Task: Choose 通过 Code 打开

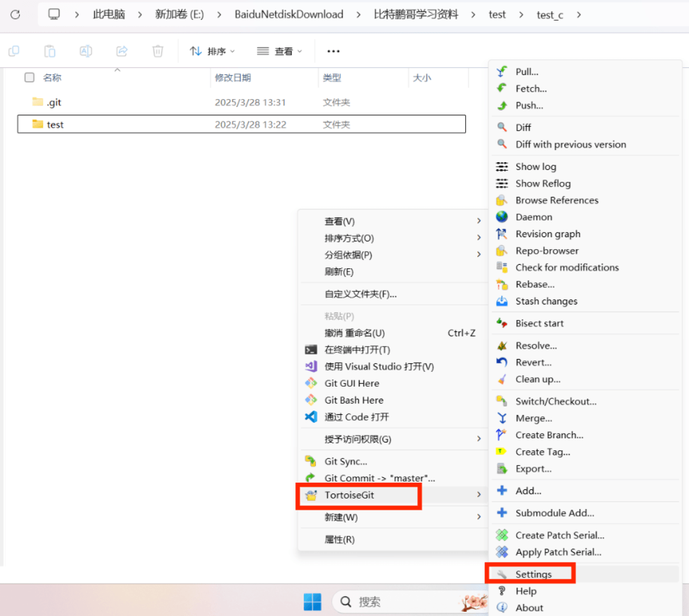Action: click(393, 417)
